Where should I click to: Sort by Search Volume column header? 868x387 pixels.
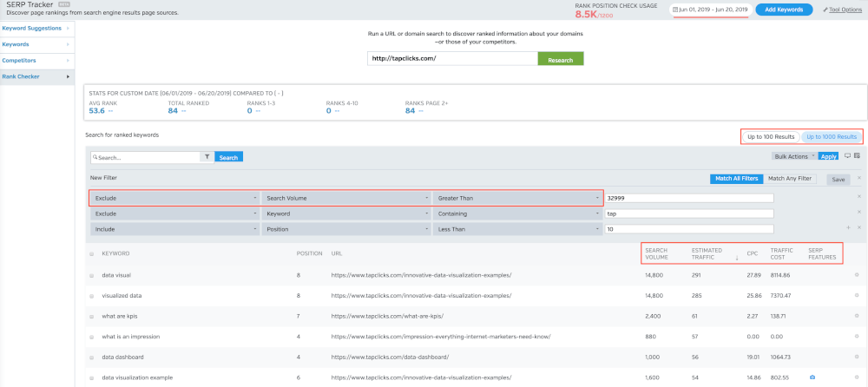coord(656,253)
